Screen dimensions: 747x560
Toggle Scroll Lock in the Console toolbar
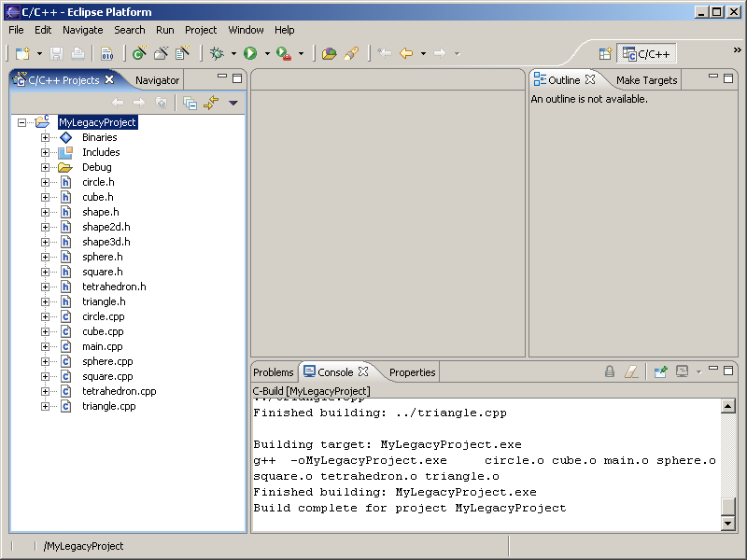click(610, 371)
